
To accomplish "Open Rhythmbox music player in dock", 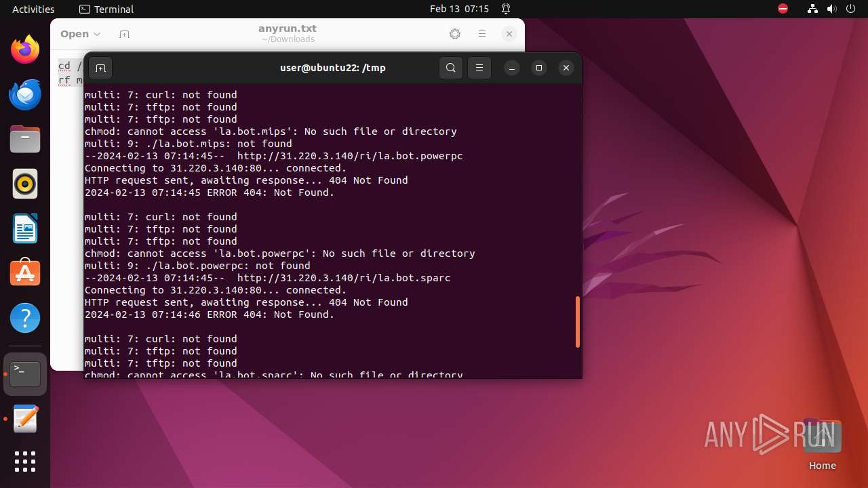I will point(25,184).
